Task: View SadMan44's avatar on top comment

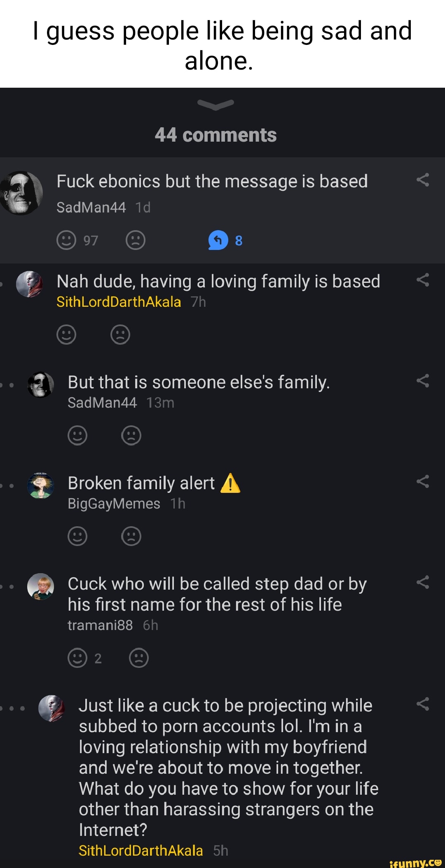Action: coord(21,193)
